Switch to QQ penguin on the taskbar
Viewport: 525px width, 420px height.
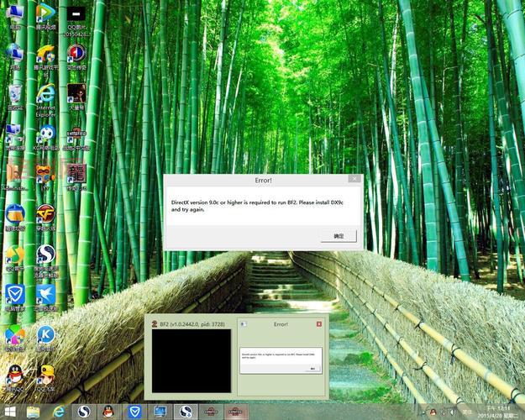108,412
